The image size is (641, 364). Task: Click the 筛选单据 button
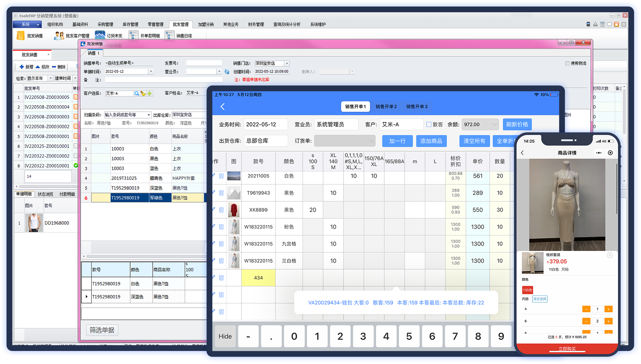click(102, 330)
